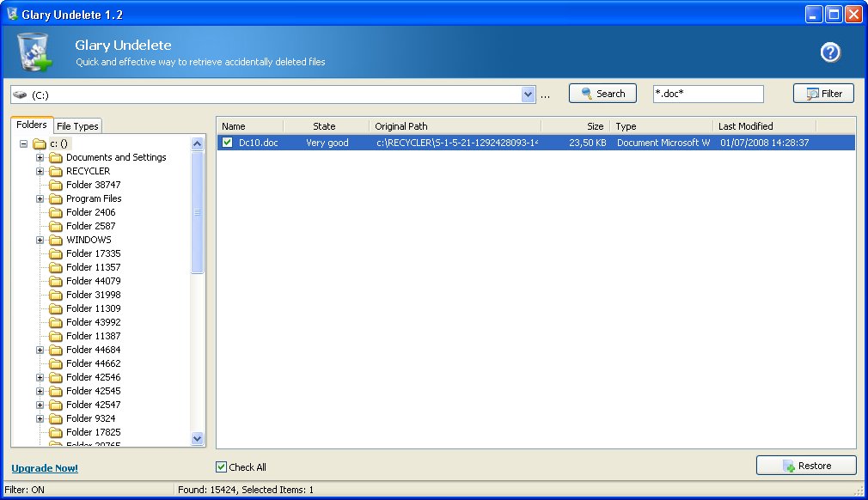Viewport: 868px width, 500px height.
Task: Click the Documents and Settings folder icon
Action: point(55,157)
